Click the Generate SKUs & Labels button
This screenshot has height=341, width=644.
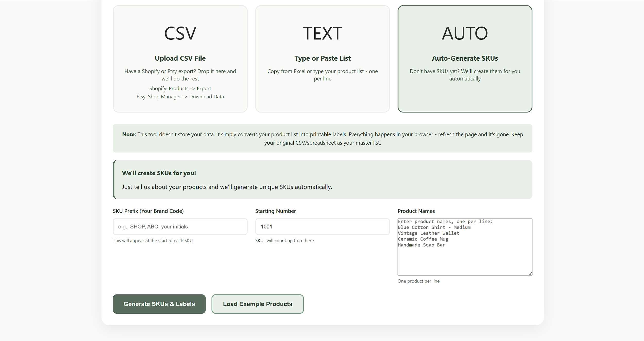(159, 304)
